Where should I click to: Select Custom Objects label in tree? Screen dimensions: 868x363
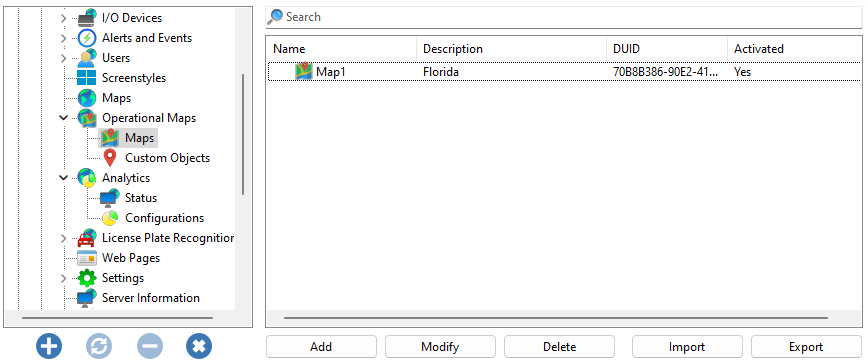(167, 158)
